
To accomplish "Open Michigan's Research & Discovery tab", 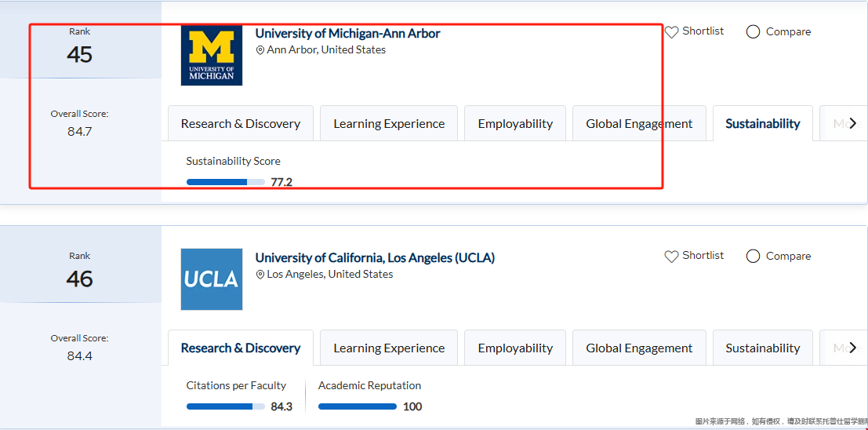I will (x=241, y=124).
